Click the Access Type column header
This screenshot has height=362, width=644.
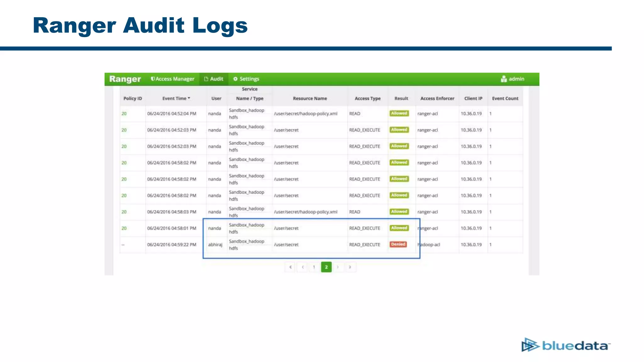368,98
